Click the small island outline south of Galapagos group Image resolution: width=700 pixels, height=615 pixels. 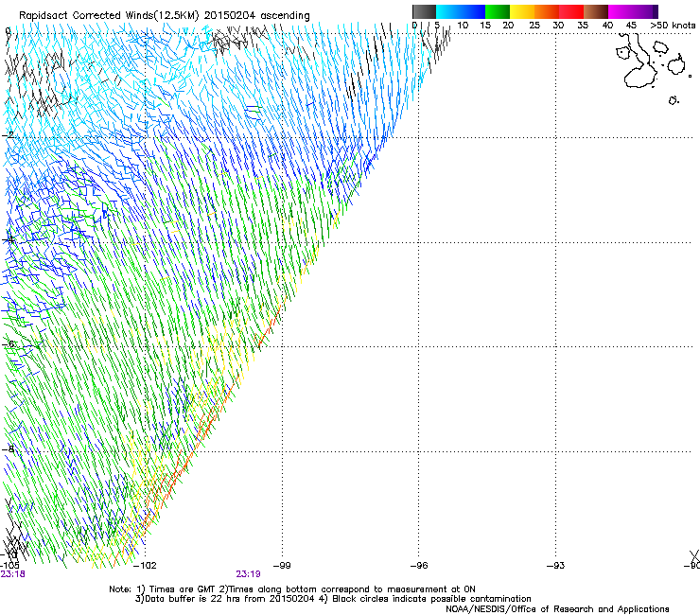(674, 100)
